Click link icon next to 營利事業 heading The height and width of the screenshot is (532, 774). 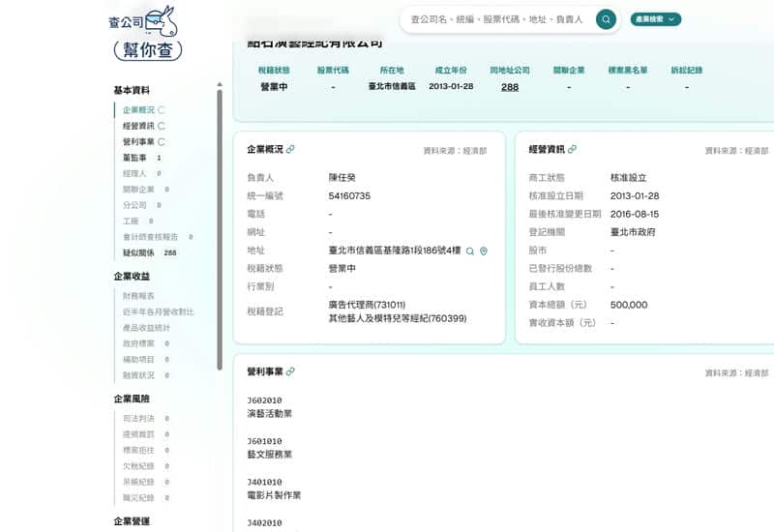click(x=291, y=371)
